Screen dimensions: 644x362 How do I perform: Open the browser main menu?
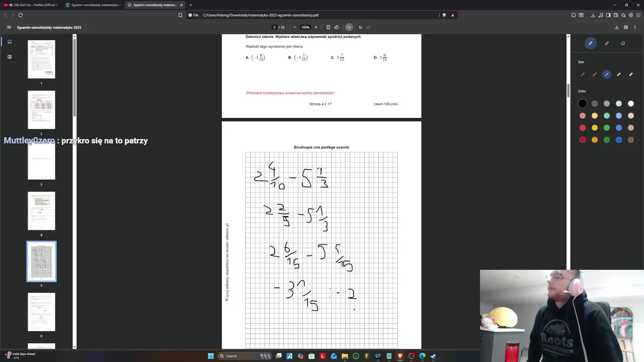click(638, 15)
